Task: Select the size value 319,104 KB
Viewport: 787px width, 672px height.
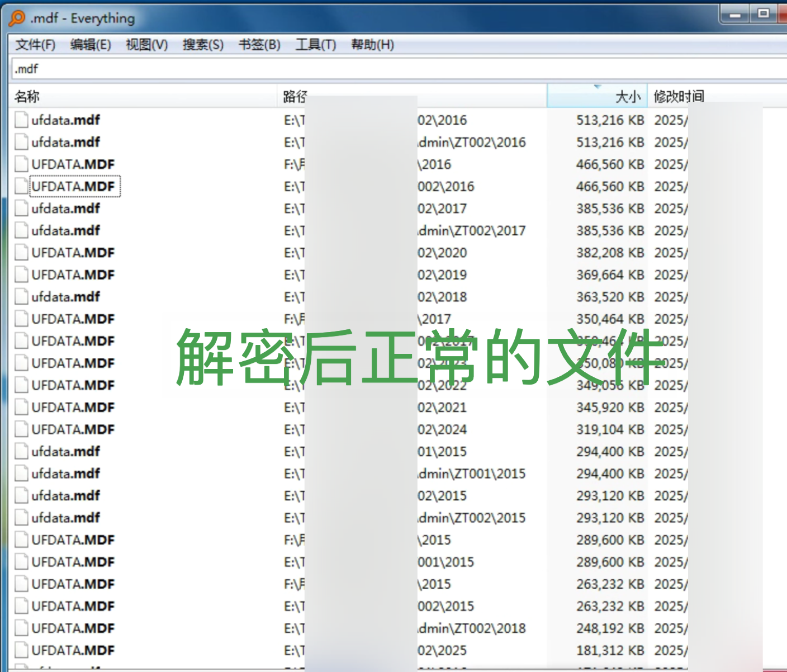Action: [610, 429]
